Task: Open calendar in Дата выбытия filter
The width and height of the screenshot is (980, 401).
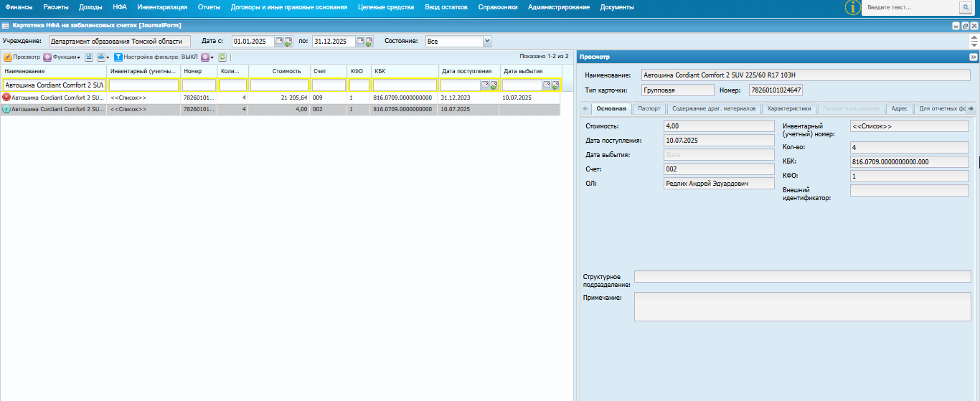Action: coord(547,85)
